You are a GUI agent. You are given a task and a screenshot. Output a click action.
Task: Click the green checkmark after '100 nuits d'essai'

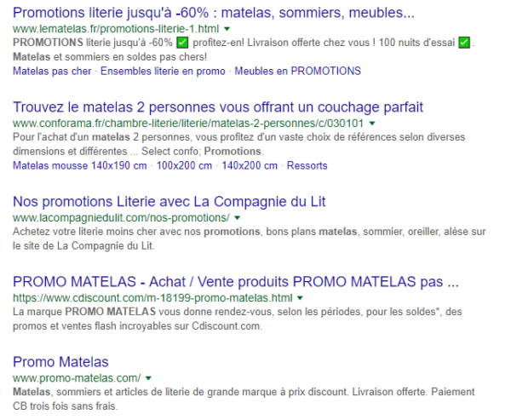464,43
